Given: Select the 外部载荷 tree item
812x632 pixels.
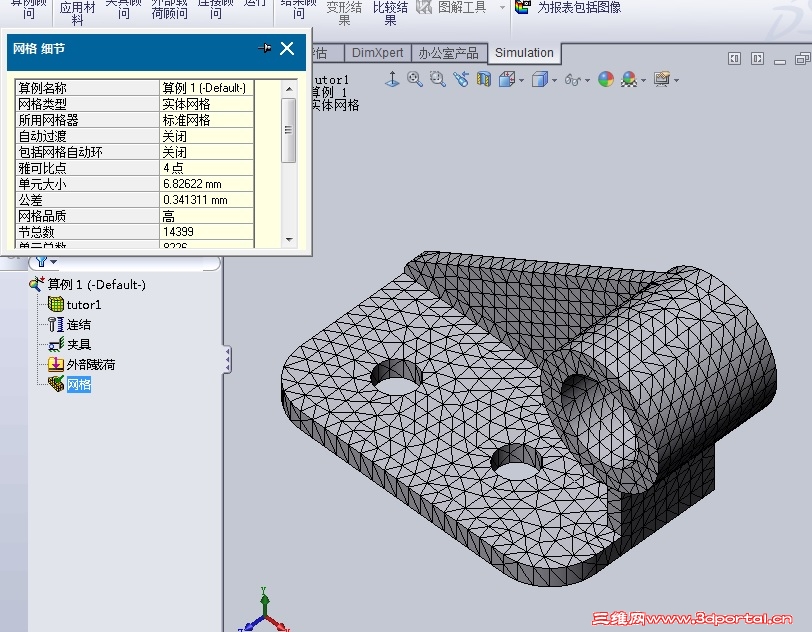Looking at the screenshot, I should [91, 365].
